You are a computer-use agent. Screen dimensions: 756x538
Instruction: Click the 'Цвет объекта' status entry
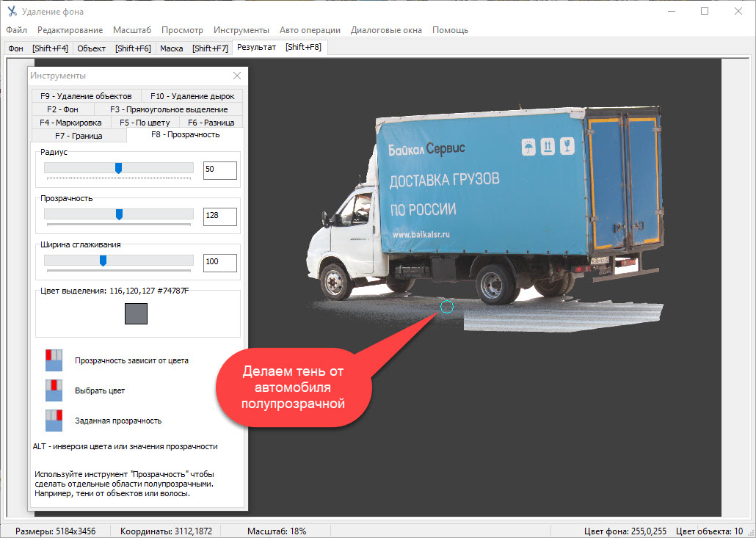pyautogui.click(x=710, y=531)
